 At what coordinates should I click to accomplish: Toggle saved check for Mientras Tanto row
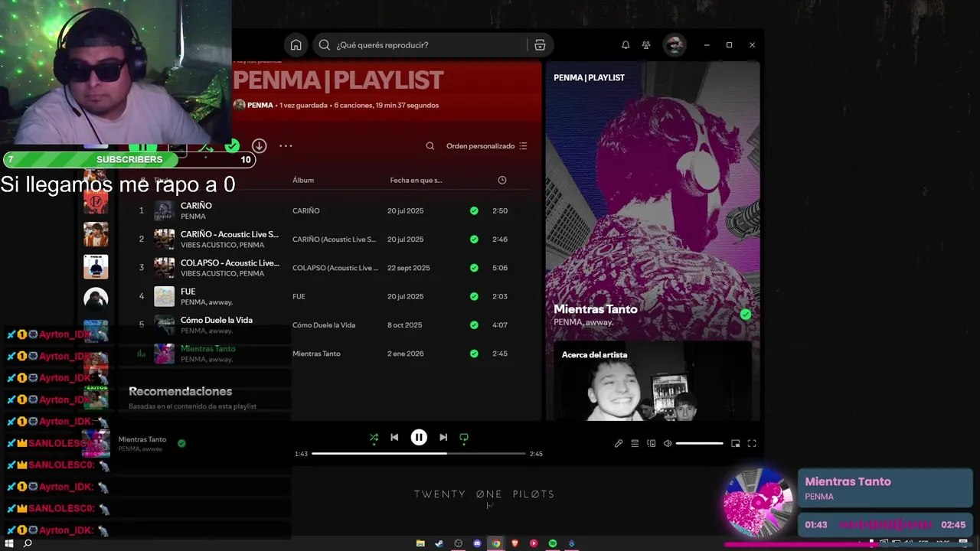point(474,354)
